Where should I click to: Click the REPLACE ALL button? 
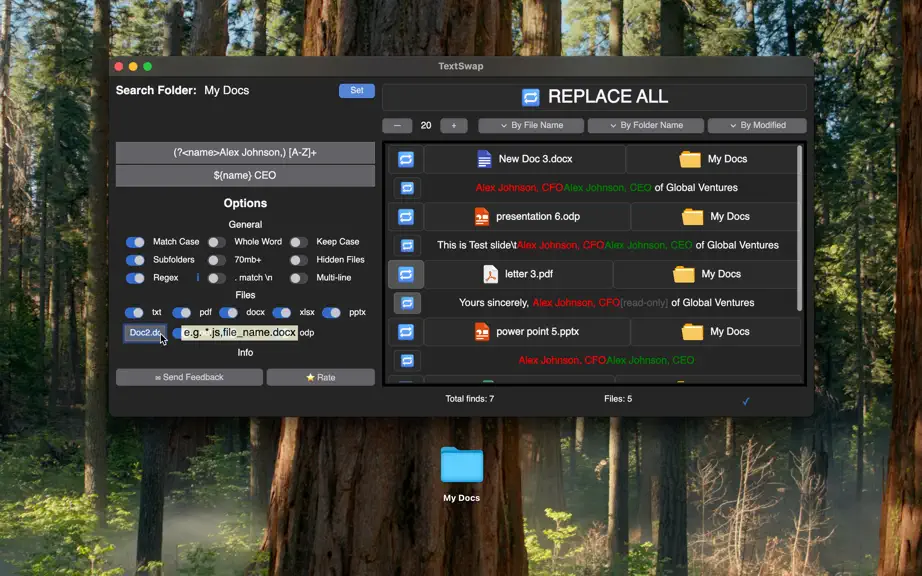pos(594,97)
